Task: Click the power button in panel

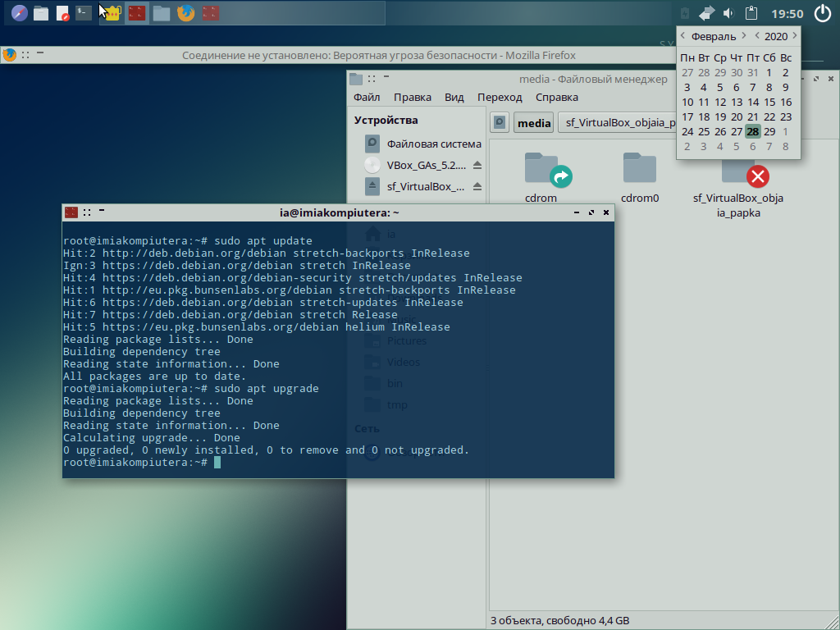Action: point(823,13)
